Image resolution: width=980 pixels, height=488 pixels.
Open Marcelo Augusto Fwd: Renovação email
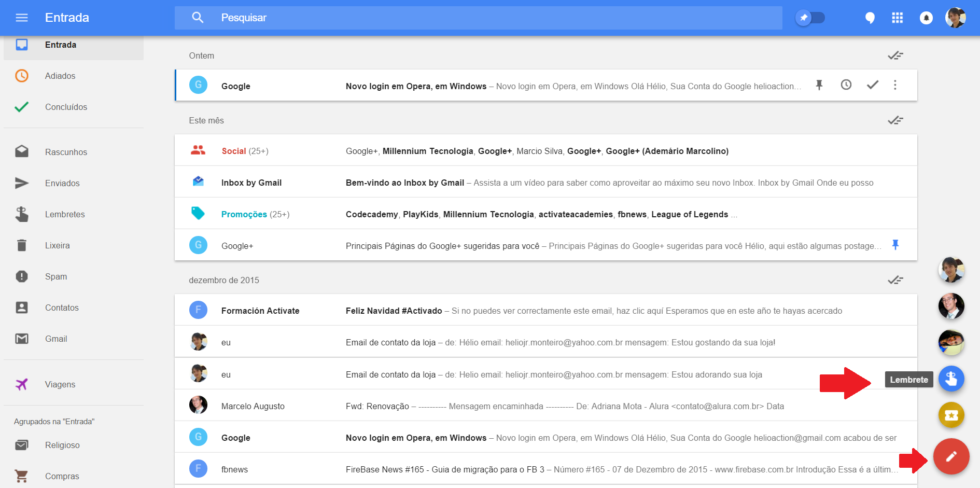click(546, 406)
